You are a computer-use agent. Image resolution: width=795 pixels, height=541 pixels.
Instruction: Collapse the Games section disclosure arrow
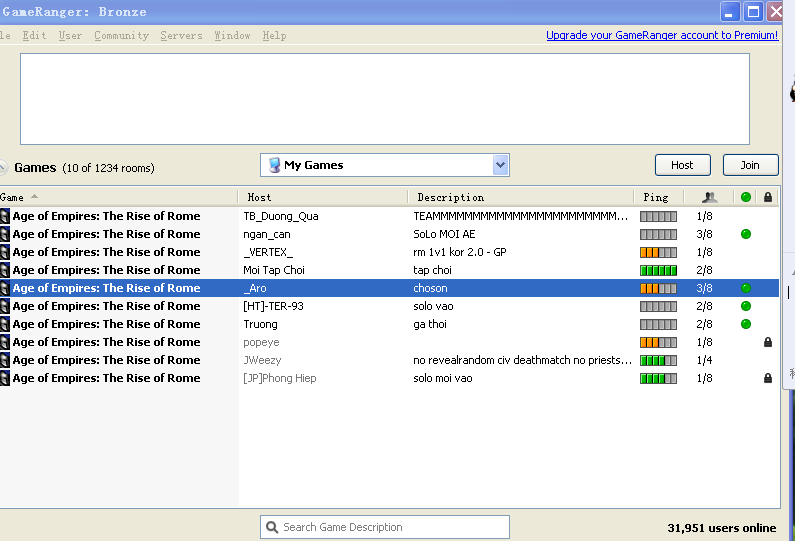coord(3,168)
